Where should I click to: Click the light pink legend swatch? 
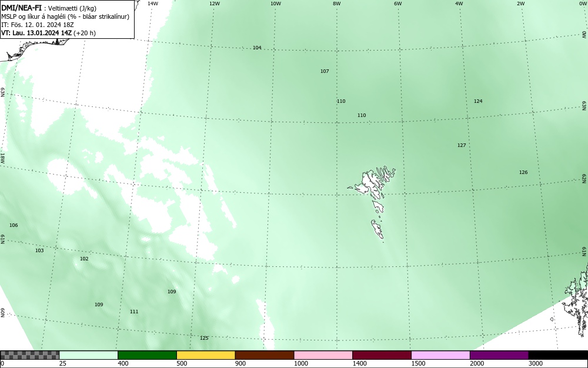click(x=323, y=355)
